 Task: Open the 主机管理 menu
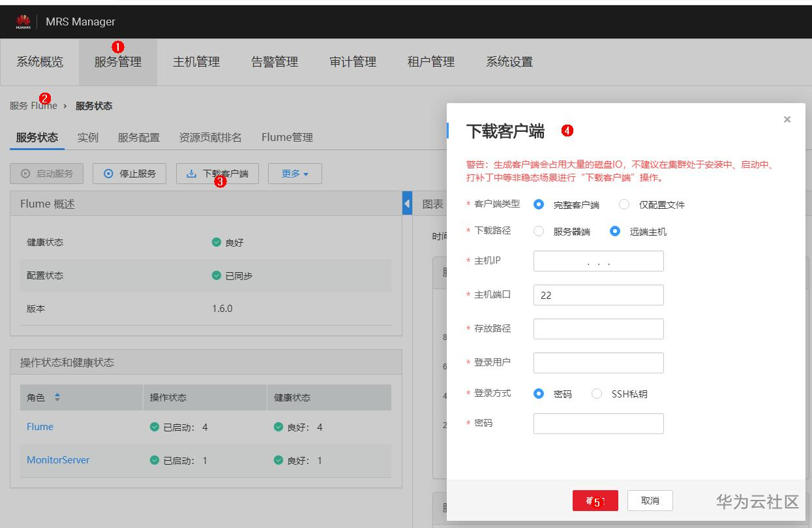point(196,62)
